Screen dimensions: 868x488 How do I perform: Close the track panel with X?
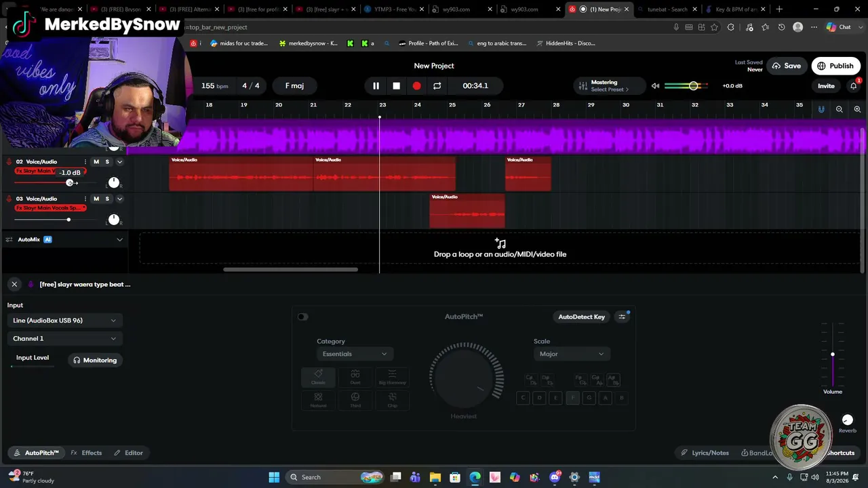14,285
